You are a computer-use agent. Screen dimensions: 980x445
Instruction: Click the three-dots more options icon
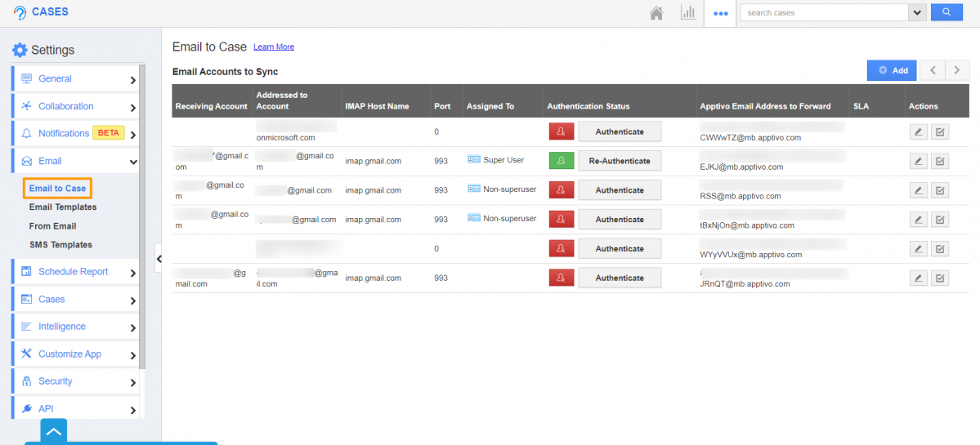point(720,13)
